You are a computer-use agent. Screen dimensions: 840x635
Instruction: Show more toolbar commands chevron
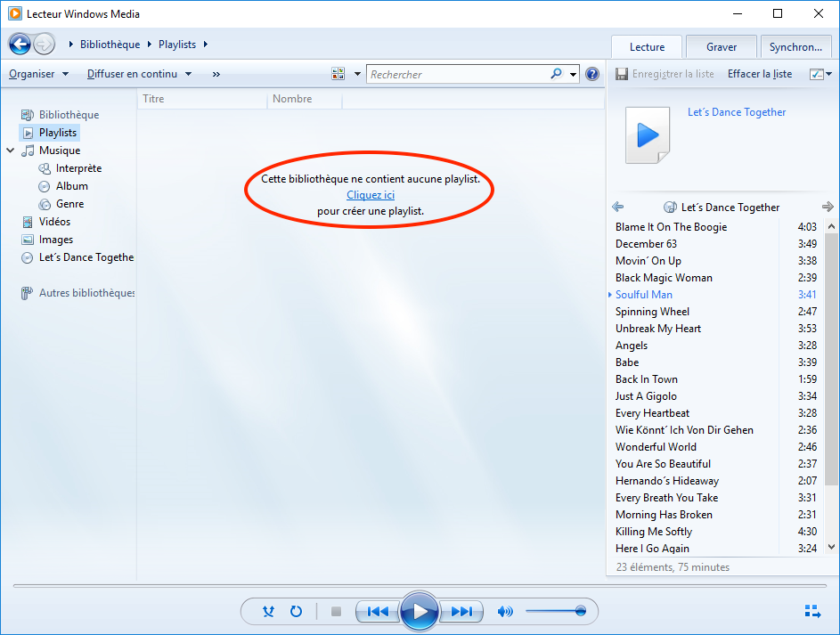(216, 74)
